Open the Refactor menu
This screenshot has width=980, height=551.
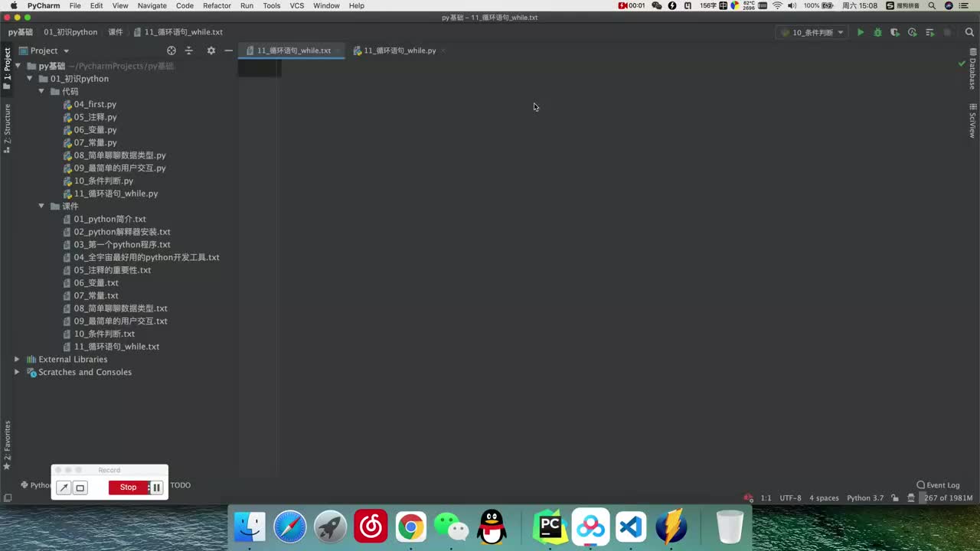(217, 5)
